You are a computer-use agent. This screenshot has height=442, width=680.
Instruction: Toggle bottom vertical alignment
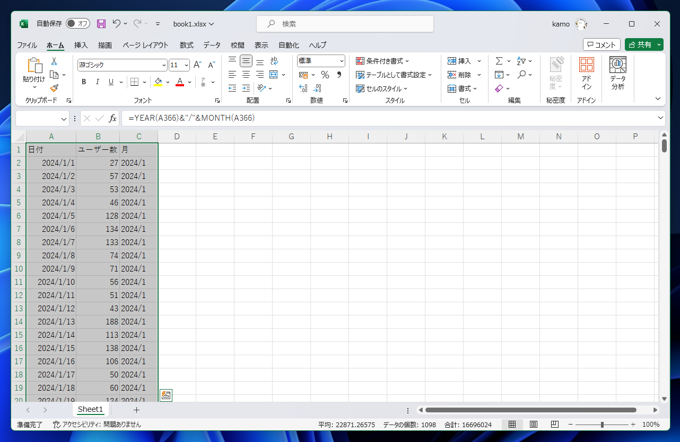pyautogui.click(x=260, y=61)
